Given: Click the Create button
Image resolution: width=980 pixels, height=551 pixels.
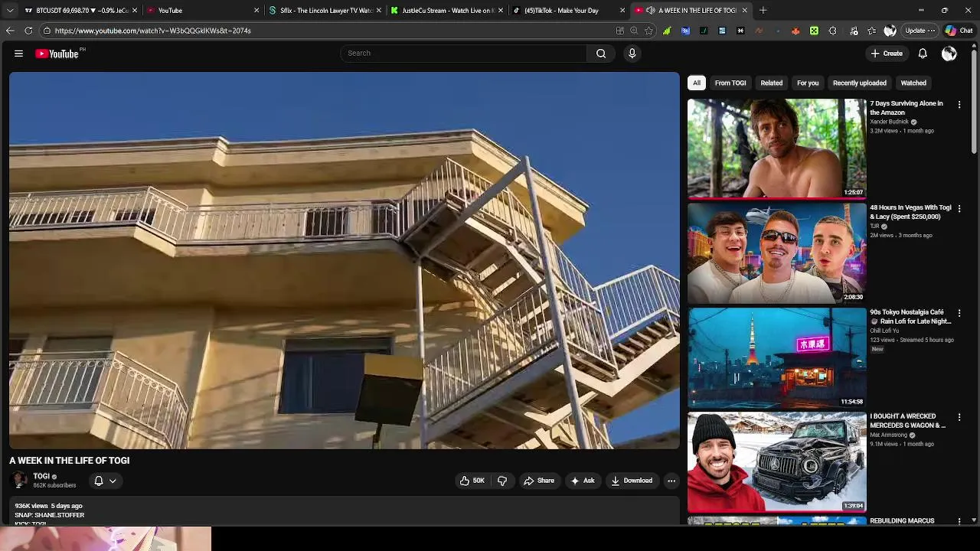Looking at the screenshot, I should click(887, 54).
